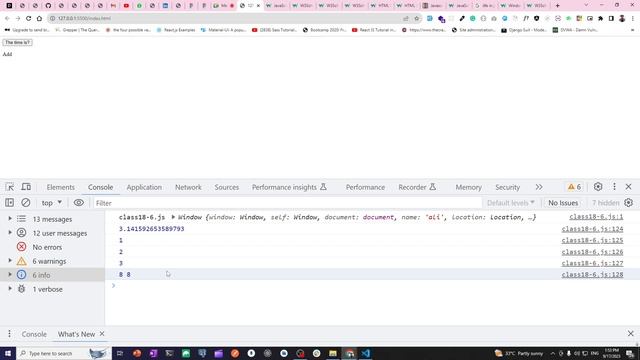Click the console input prompt line
This screenshot has height=360, width=640.
(x=372, y=286)
